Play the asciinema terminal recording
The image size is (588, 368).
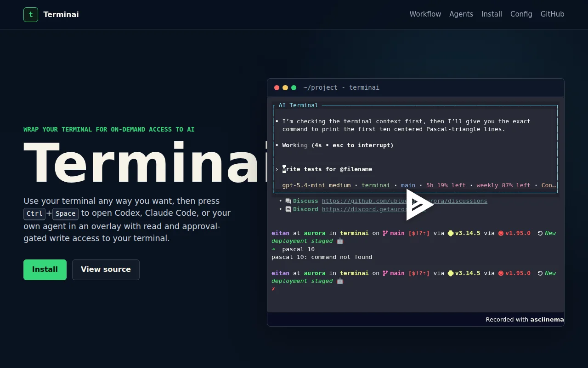(x=419, y=205)
